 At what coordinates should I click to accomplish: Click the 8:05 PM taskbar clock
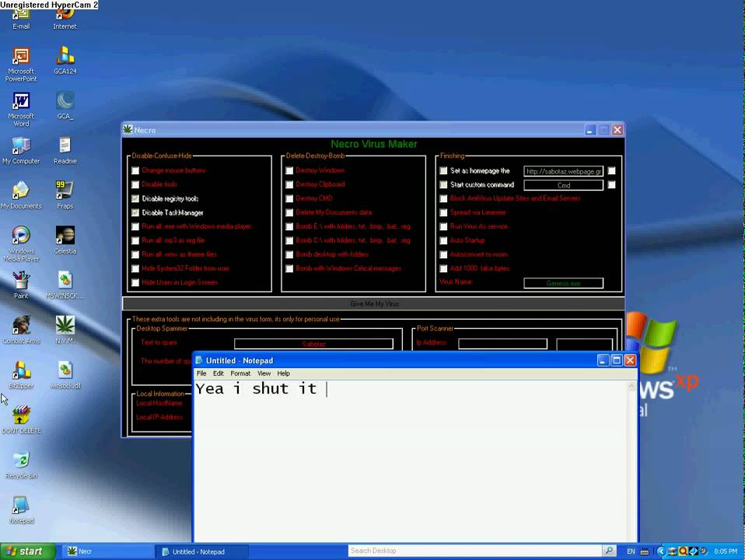(726, 551)
